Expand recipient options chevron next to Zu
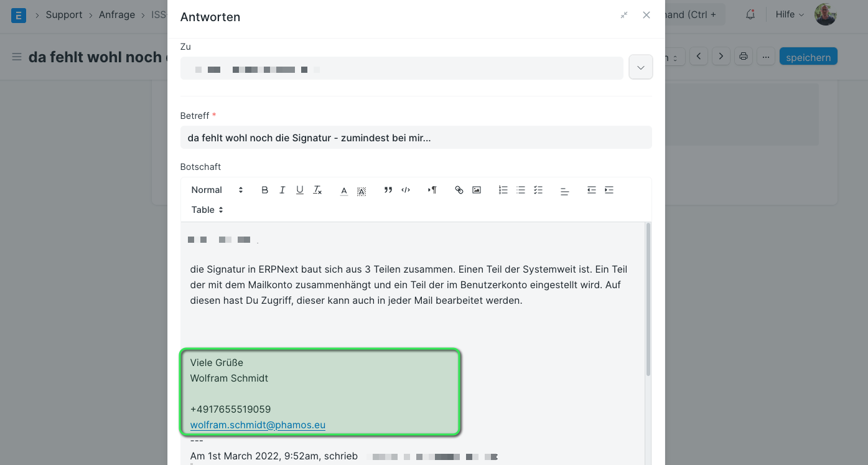This screenshot has height=465, width=868. pos(641,67)
